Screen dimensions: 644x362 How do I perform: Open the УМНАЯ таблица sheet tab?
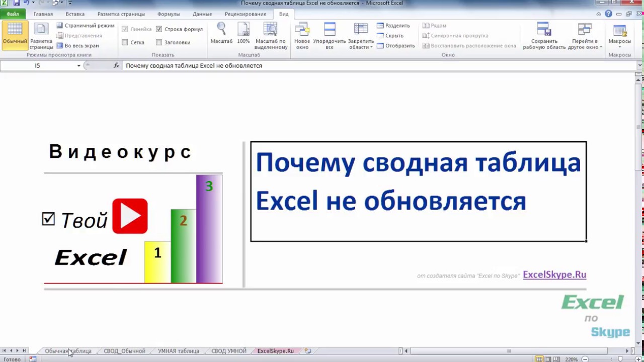(179, 351)
